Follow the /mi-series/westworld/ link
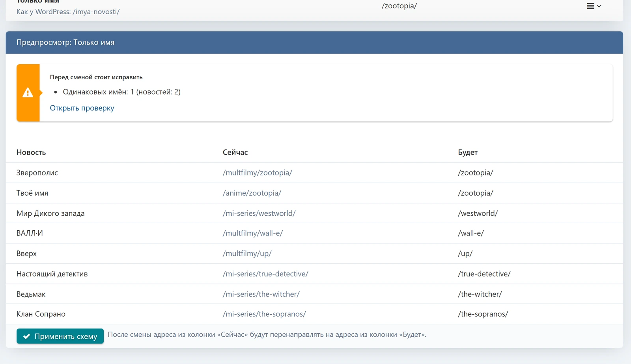Screen dimensions: 631x364 click(259, 213)
